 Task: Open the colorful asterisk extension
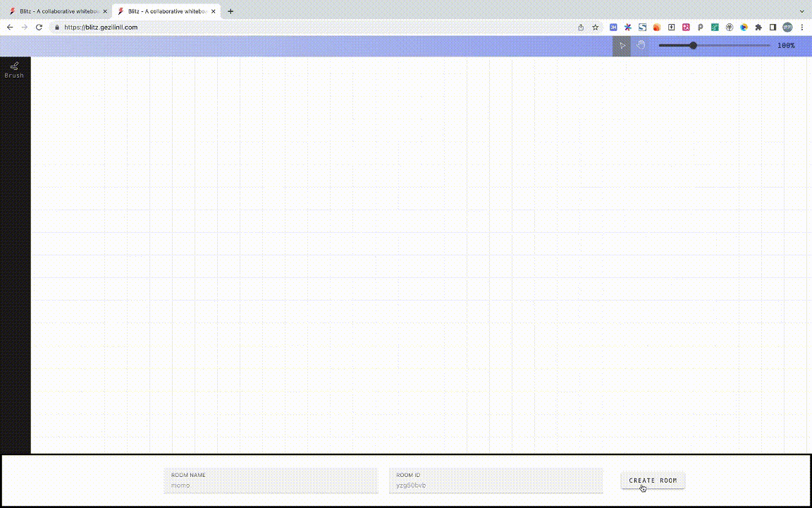click(627, 28)
